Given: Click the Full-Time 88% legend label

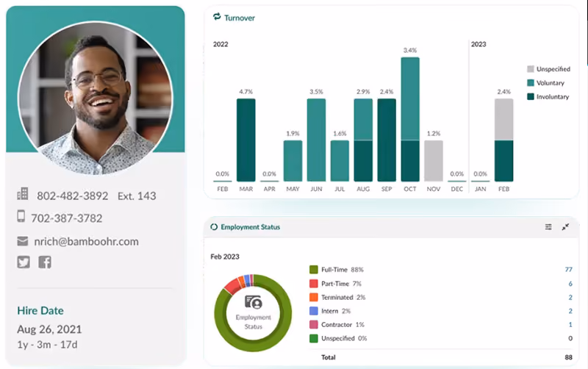Looking at the screenshot, I should click(x=343, y=270).
